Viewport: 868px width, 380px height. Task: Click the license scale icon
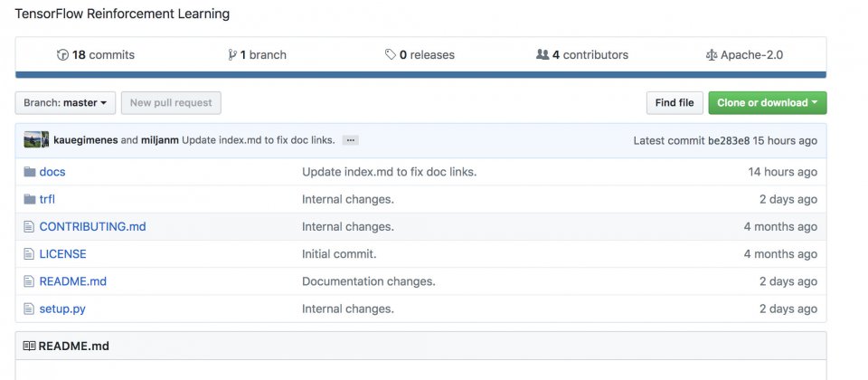pos(712,55)
